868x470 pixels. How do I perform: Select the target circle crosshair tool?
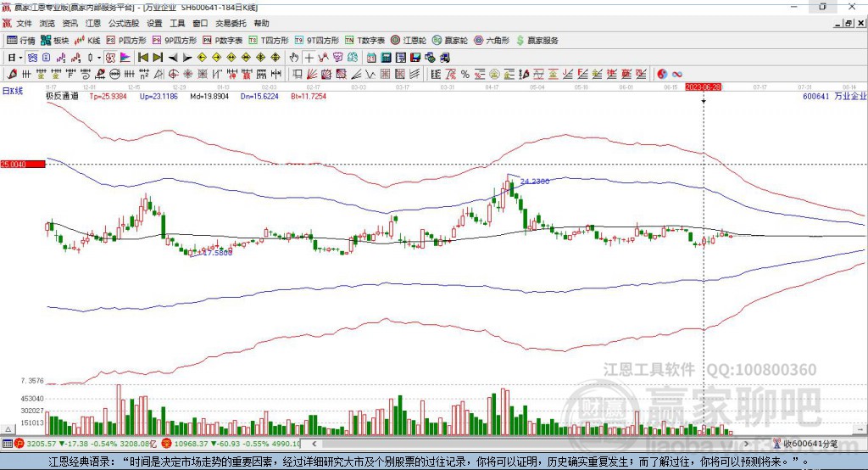[173, 75]
